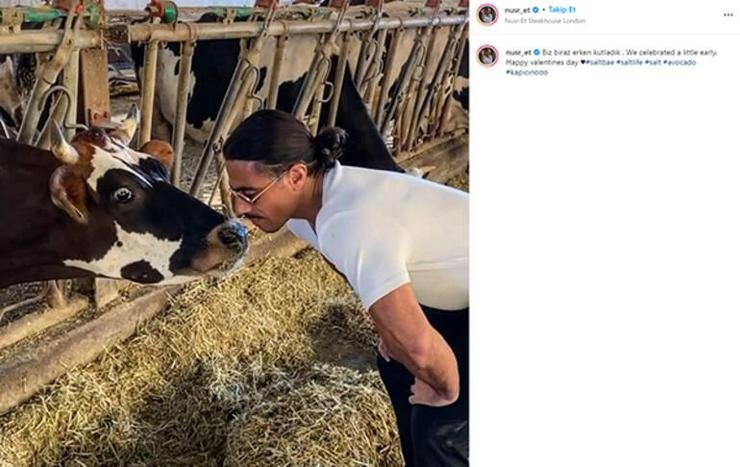Follow the account via Takip Et
Image resolution: width=740 pixels, height=467 pixels.
[562, 10]
